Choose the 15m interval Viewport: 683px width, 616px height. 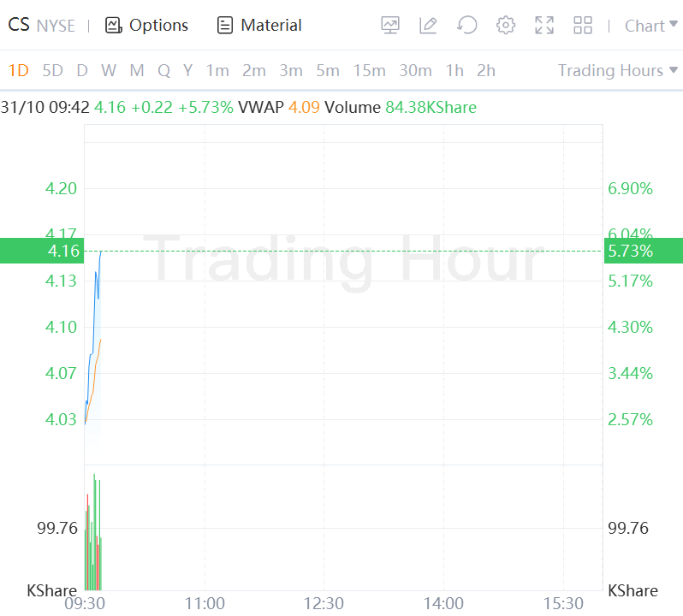click(x=369, y=70)
